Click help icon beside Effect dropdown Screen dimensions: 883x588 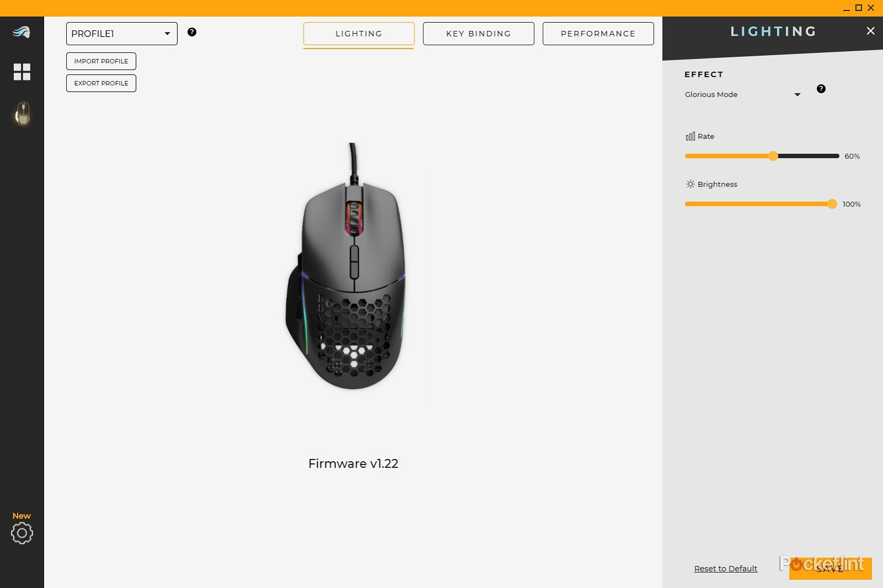click(821, 89)
